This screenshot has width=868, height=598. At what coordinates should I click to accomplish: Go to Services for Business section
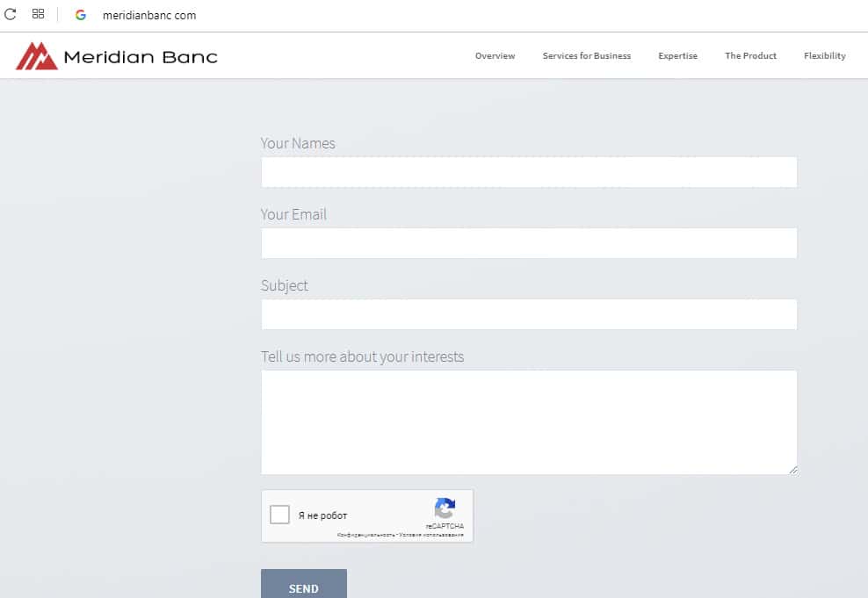[586, 56]
